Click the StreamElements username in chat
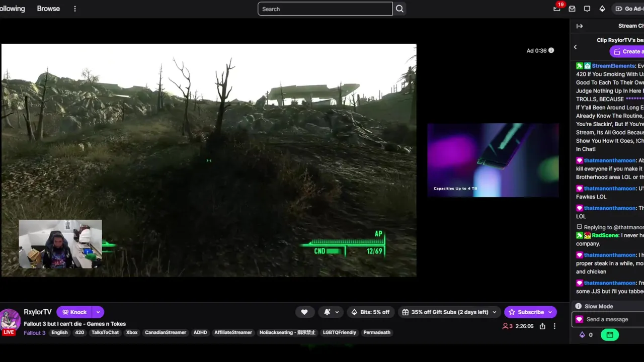 (x=613, y=66)
